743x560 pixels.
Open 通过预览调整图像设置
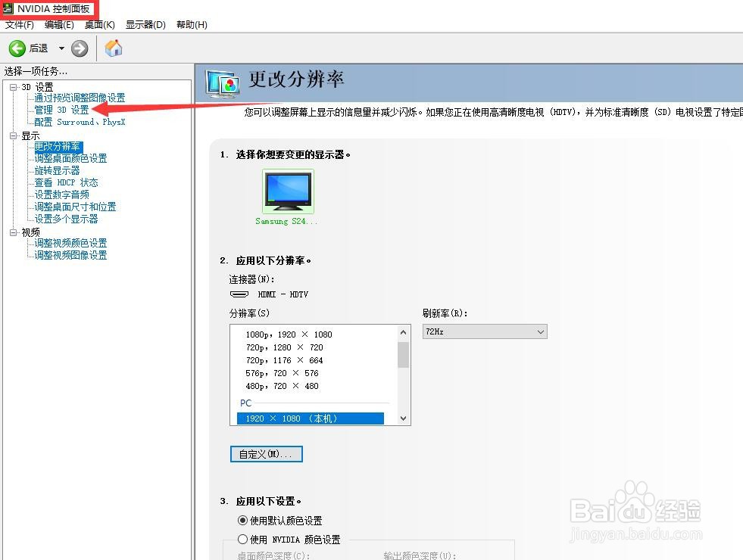pos(80,98)
